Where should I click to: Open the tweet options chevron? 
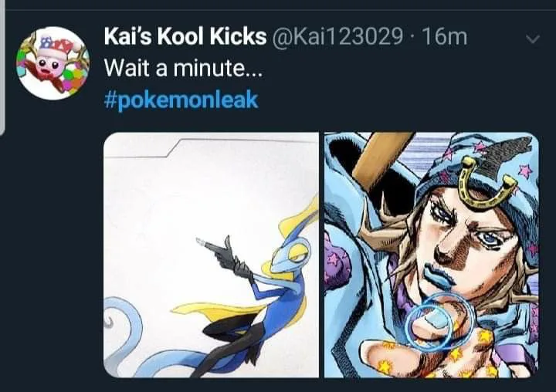(533, 39)
